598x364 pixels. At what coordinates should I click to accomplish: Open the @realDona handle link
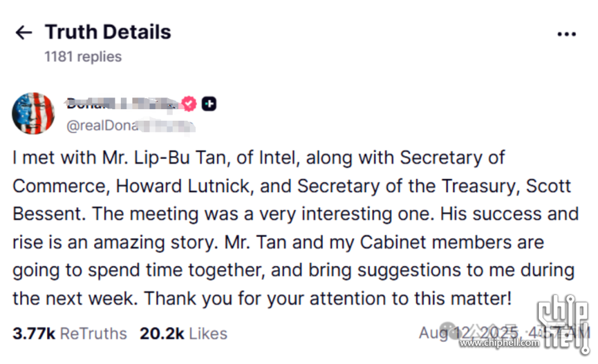point(131,126)
